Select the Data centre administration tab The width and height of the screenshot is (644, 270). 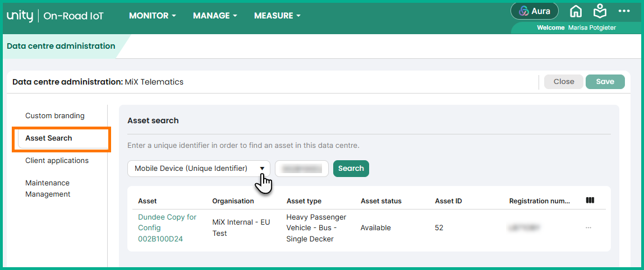[x=61, y=46]
